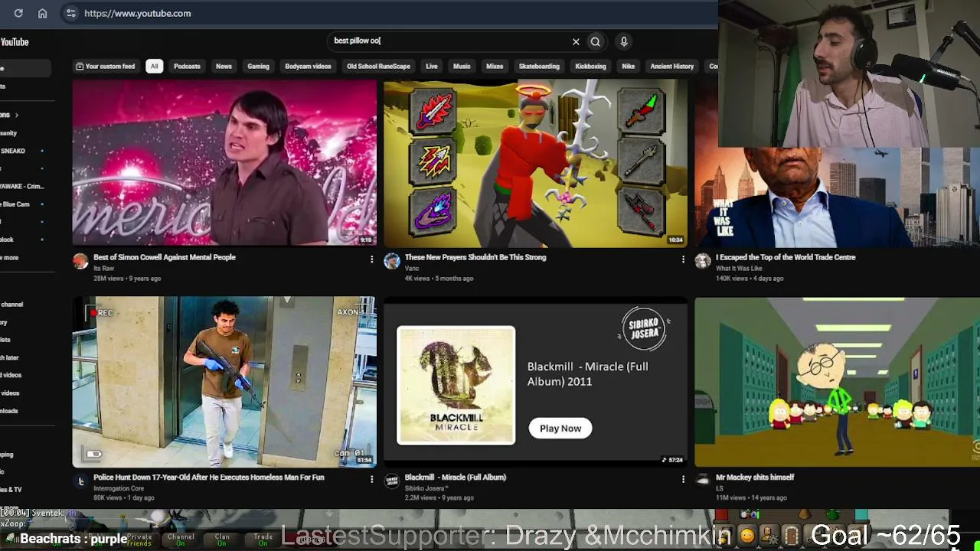Toggle the Trade chat filter in game

point(263,540)
